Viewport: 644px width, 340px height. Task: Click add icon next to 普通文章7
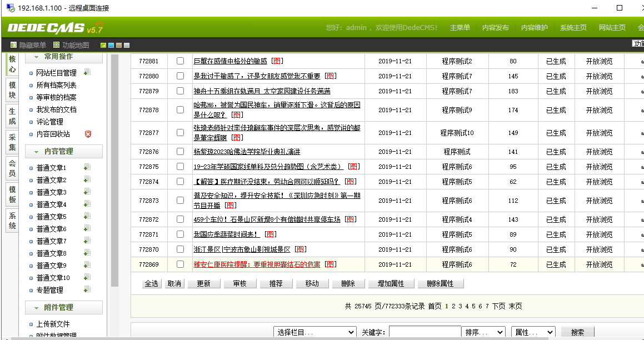87,240
